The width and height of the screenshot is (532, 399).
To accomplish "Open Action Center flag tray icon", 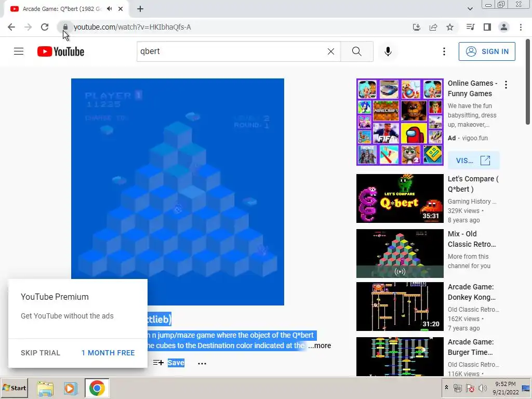I will coord(470,388).
